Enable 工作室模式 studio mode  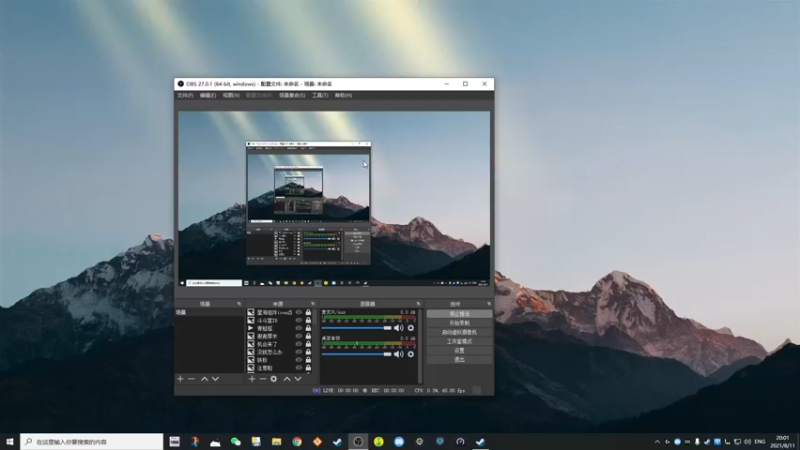coord(459,341)
